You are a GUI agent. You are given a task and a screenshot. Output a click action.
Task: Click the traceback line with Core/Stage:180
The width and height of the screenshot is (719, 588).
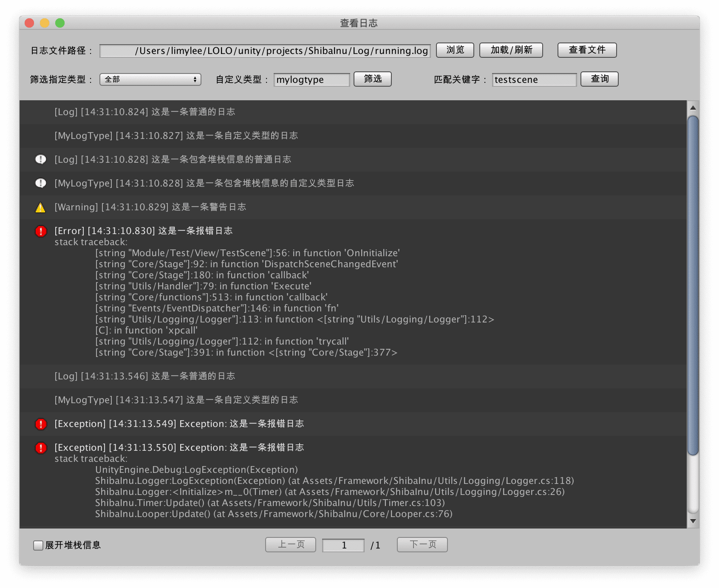[x=202, y=275]
